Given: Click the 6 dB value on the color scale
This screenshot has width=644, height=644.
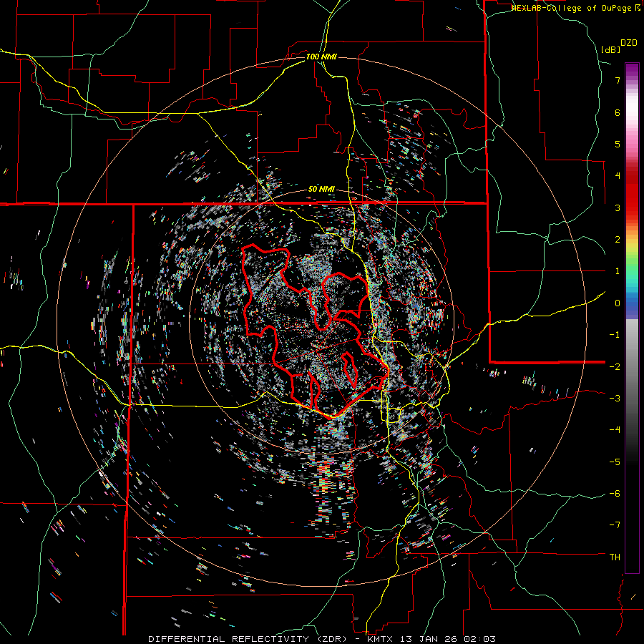Looking at the screenshot, I should coord(618,112).
